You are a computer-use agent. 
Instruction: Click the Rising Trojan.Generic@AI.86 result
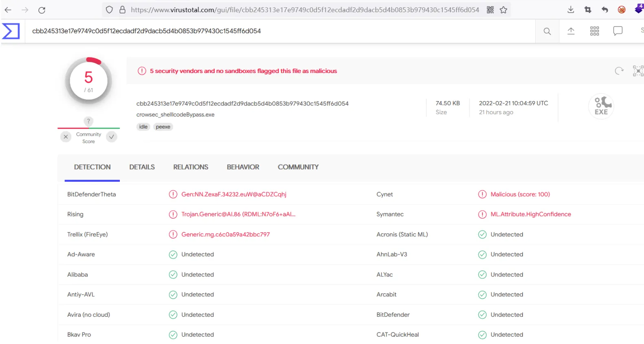pos(238,214)
